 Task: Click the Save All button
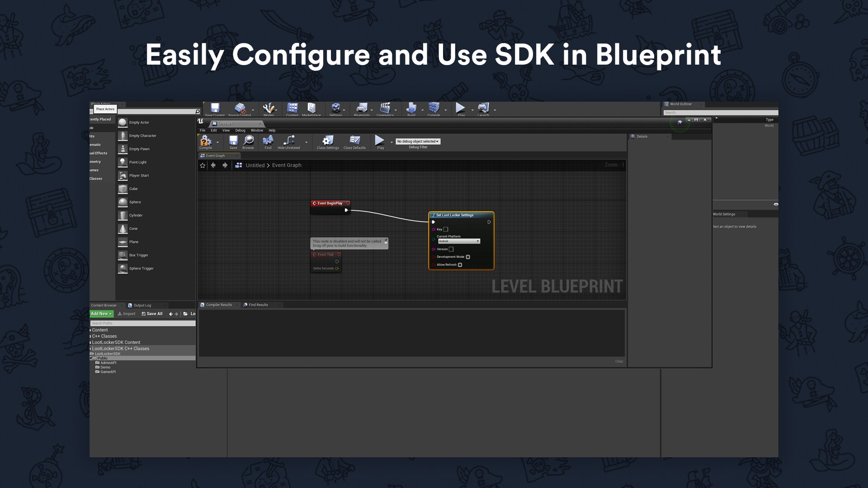[152, 314]
